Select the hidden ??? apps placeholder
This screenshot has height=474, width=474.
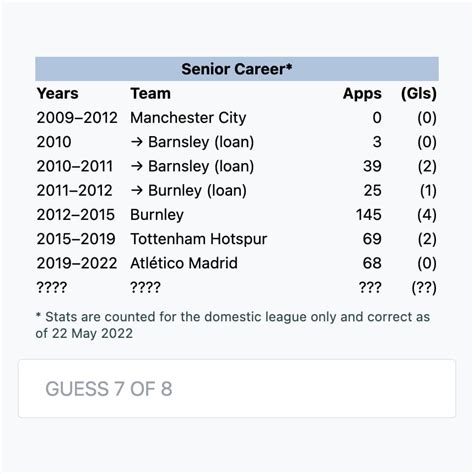pyautogui.click(x=370, y=287)
